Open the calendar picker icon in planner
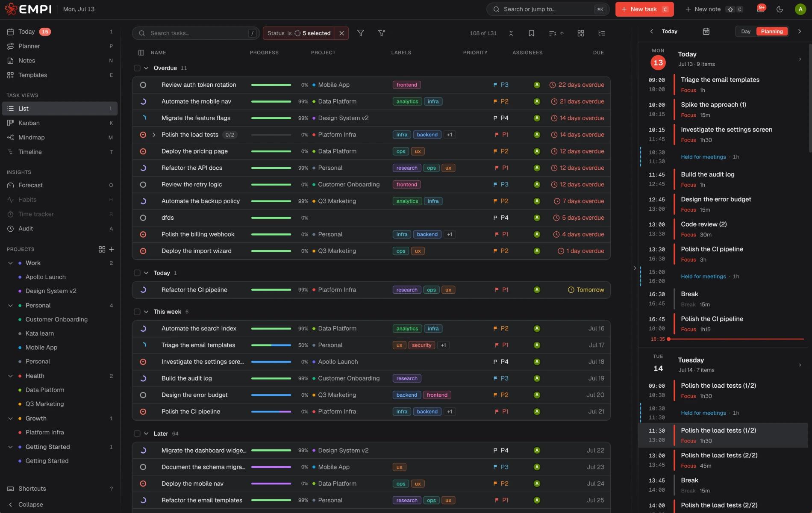The width and height of the screenshot is (812, 513). tap(706, 31)
